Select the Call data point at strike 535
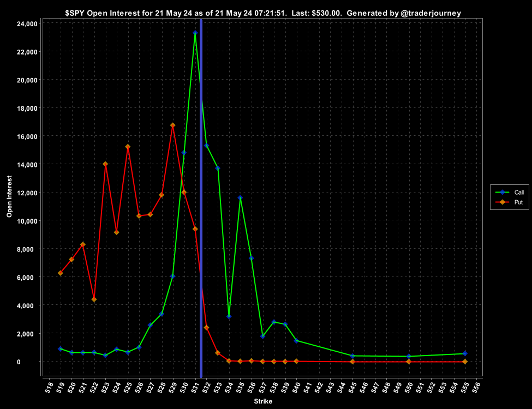Image resolution: width=532 pixels, height=409 pixels. (x=240, y=198)
